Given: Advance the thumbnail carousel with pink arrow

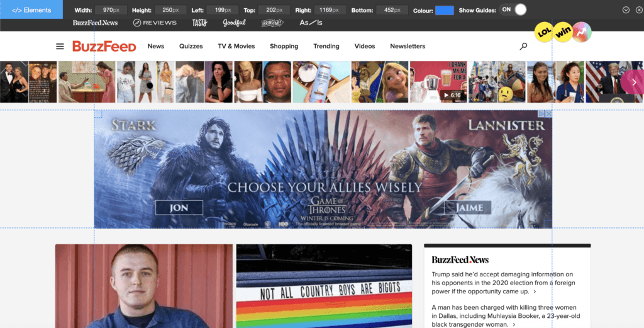Looking at the screenshot, I should [x=633, y=82].
